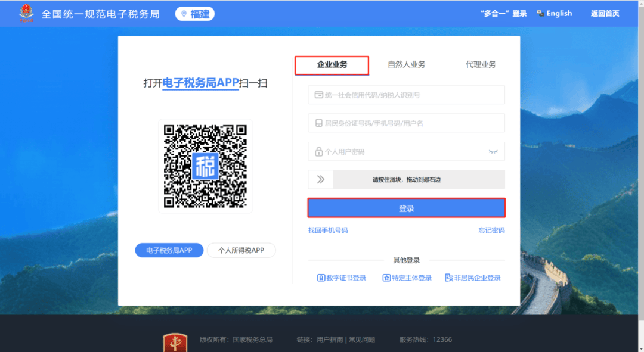Select the 个人所得税APP button
Screen dimensions: 644x352
pyautogui.click(x=241, y=250)
